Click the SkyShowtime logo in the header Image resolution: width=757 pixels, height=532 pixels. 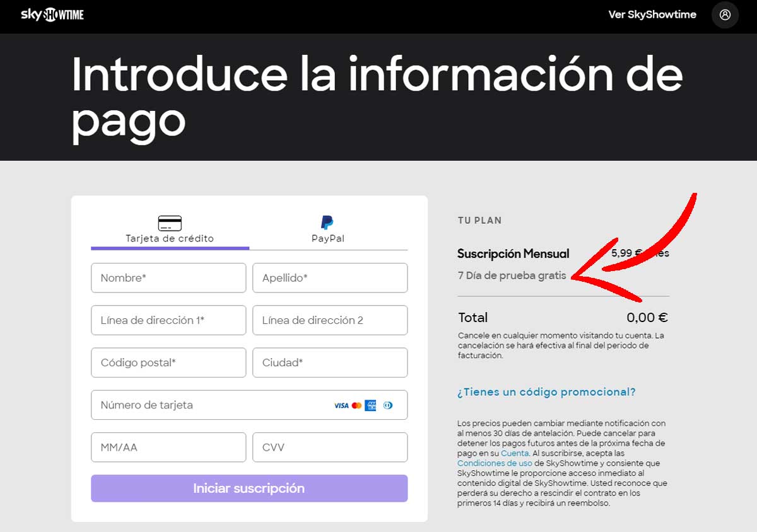pos(52,14)
